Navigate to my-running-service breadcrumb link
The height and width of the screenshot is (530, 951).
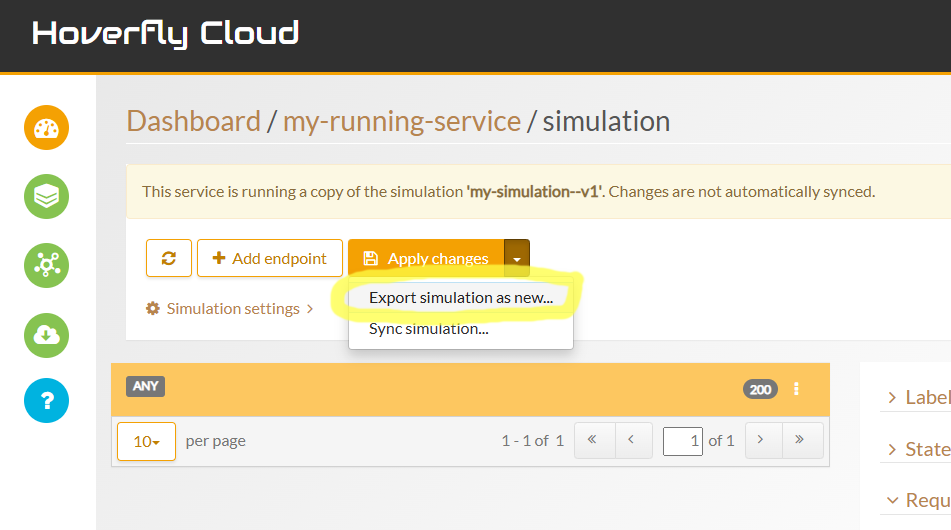[401, 121]
